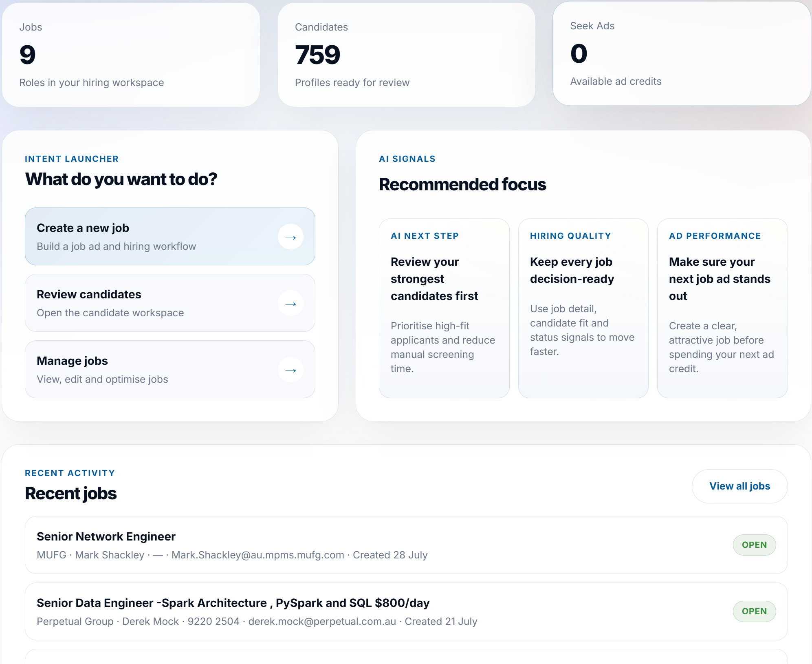Select the Jobs stat card showing 9
Screen dimensions: 812x664
pos(131,55)
